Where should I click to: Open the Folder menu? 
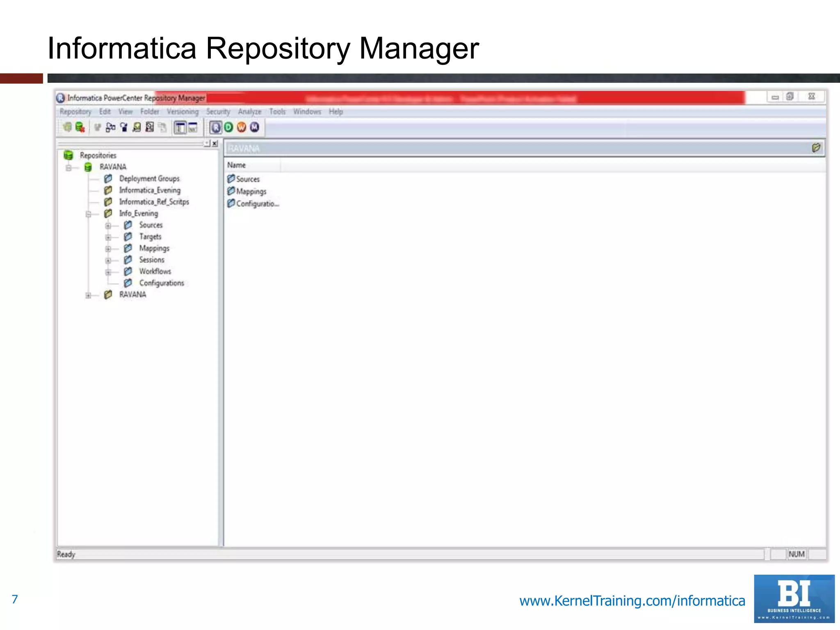tap(150, 112)
